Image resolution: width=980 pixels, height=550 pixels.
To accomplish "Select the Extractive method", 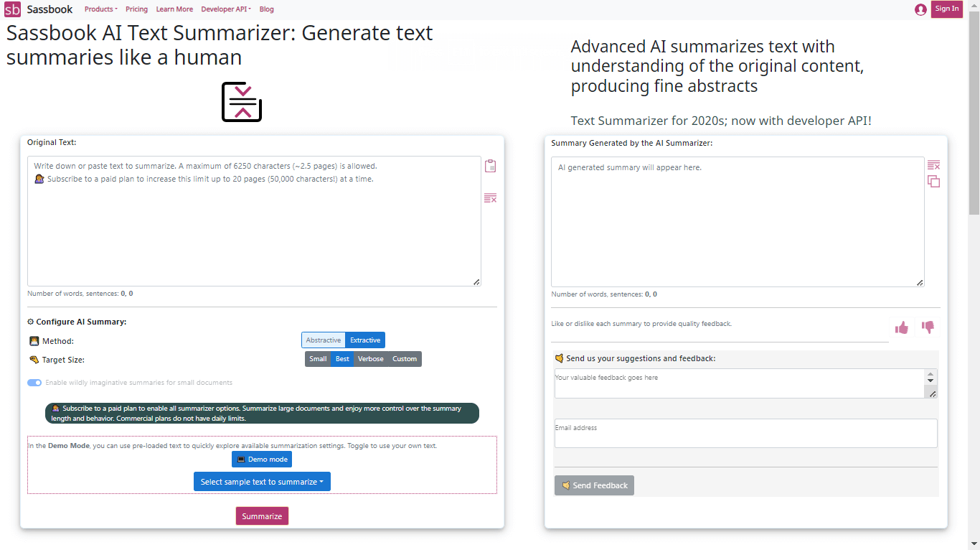I will point(365,340).
